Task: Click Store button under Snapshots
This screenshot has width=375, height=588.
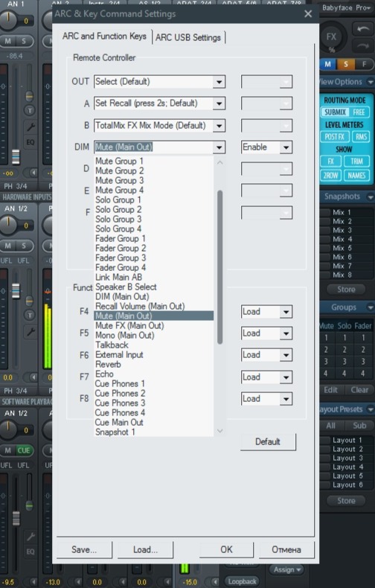Action: click(346, 290)
